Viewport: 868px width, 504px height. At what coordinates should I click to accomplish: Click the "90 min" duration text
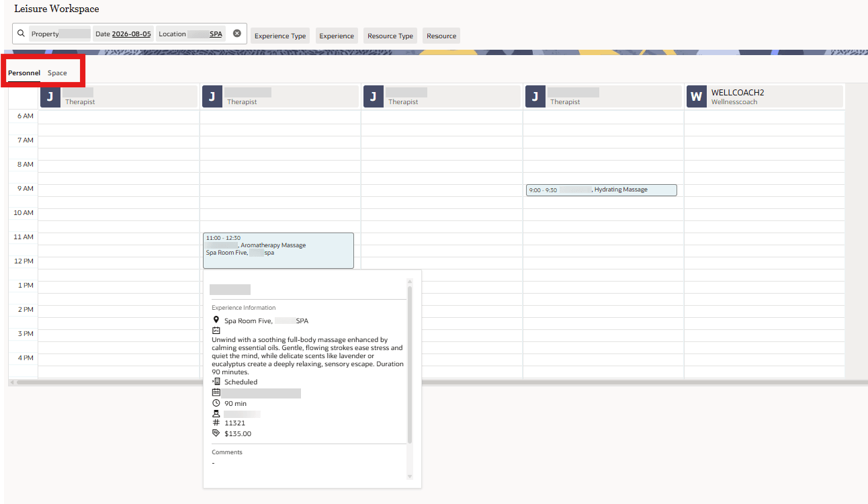tap(236, 403)
